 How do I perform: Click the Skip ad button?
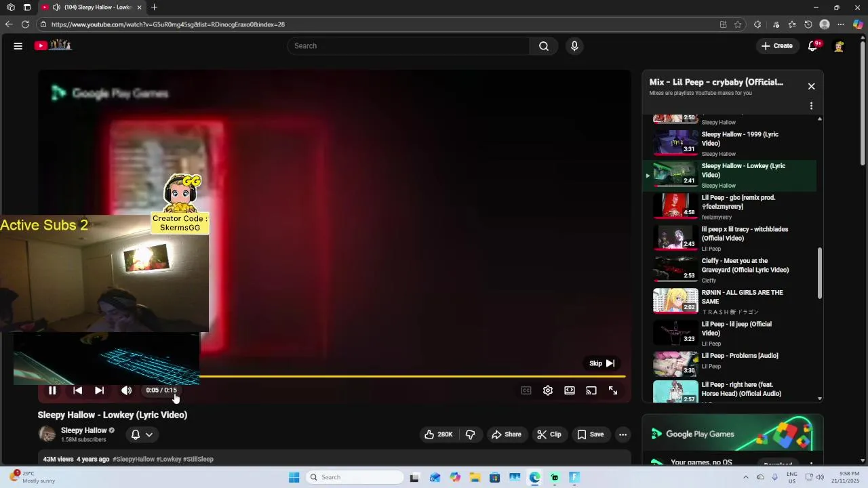[x=601, y=363]
